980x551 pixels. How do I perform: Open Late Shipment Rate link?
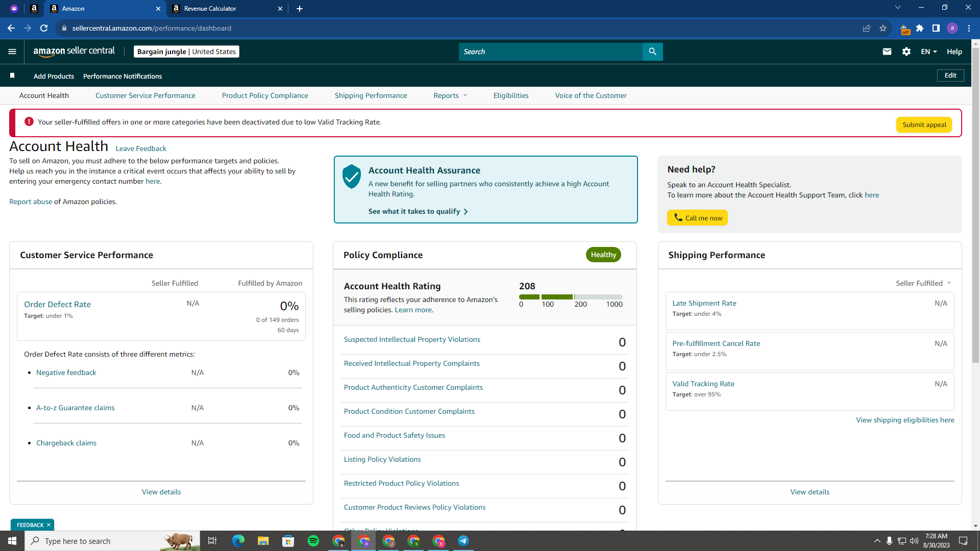[x=704, y=303]
